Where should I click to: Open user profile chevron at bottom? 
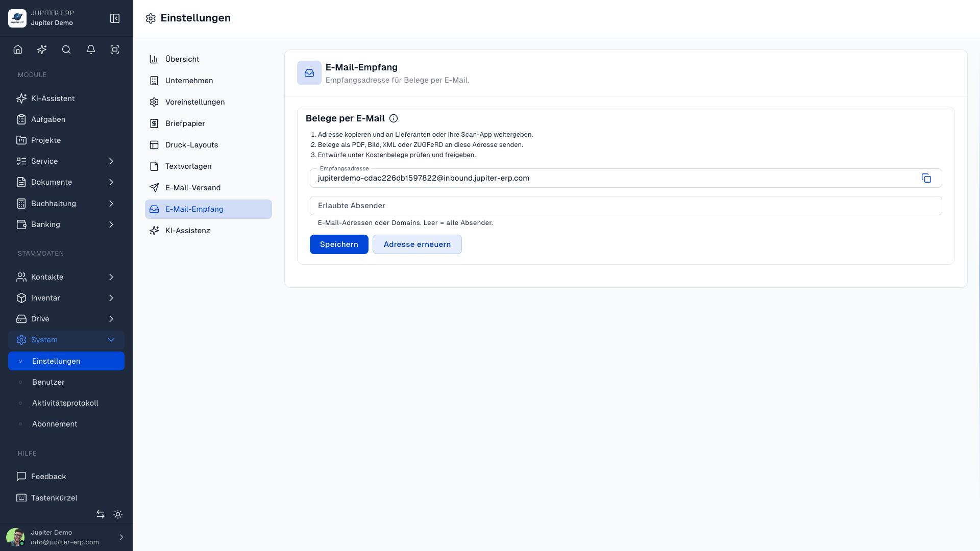click(x=121, y=537)
